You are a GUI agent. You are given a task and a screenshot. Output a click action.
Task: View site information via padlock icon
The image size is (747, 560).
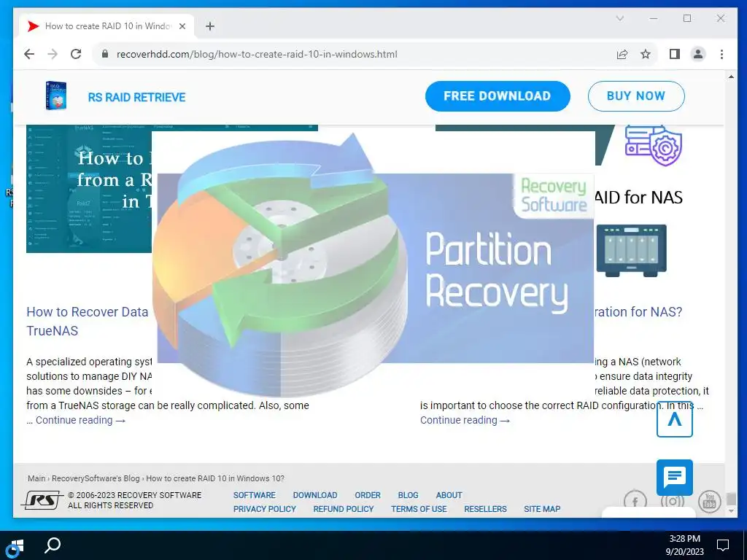(105, 54)
